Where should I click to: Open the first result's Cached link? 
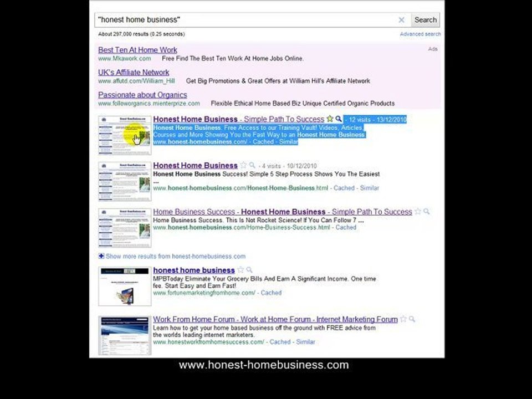pos(263,142)
